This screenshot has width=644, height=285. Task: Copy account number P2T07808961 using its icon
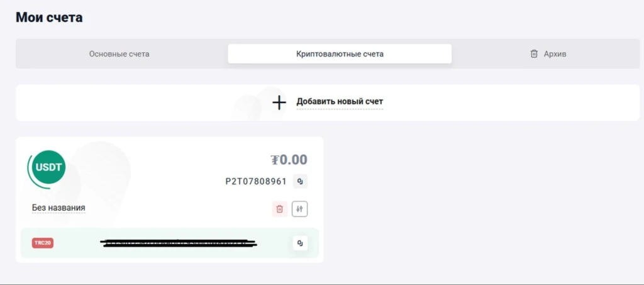[300, 182]
